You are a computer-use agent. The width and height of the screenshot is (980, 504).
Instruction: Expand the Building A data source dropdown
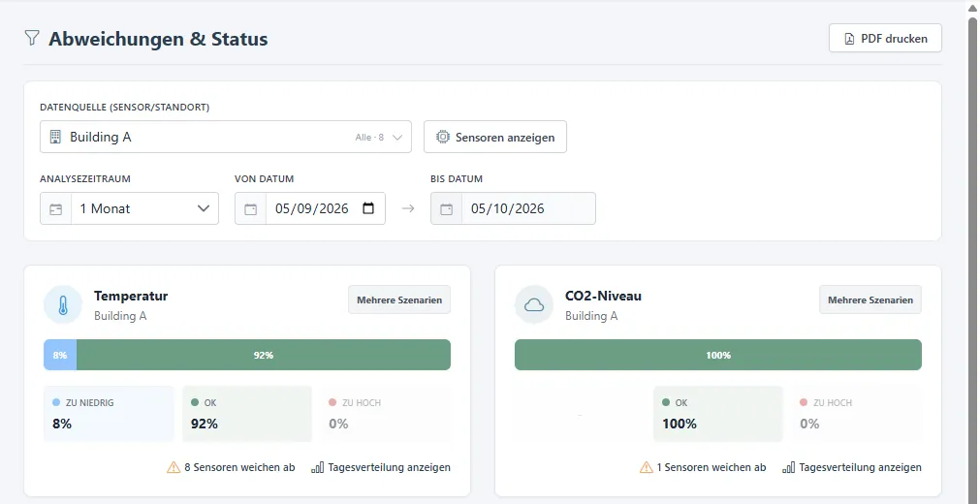(x=226, y=137)
